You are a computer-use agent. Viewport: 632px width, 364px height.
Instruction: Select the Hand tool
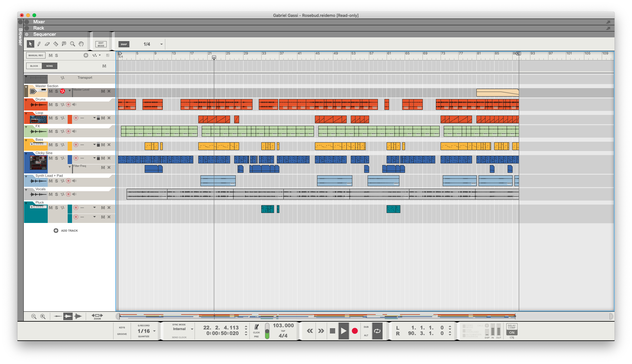[x=81, y=44]
